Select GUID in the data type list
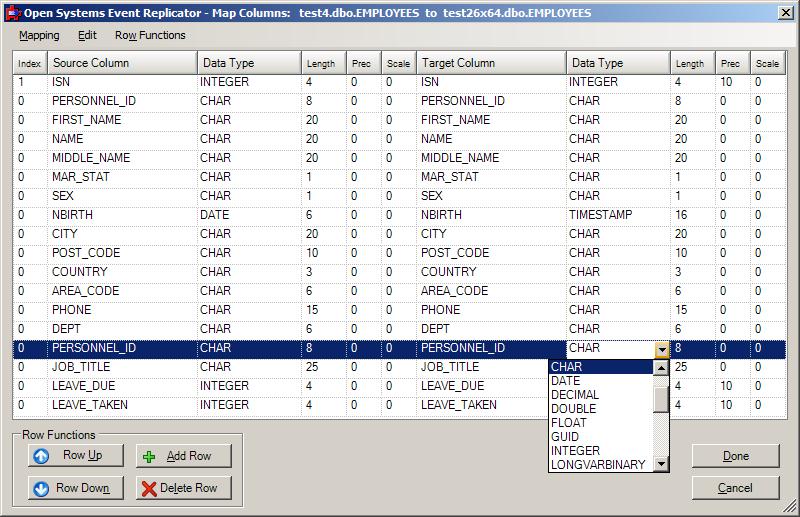800x517 pixels. click(x=601, y=437)
